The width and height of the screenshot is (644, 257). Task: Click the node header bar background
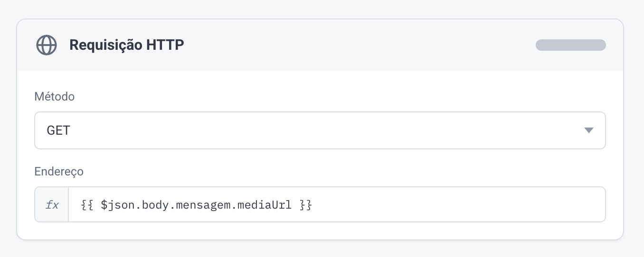coord(356,45)
